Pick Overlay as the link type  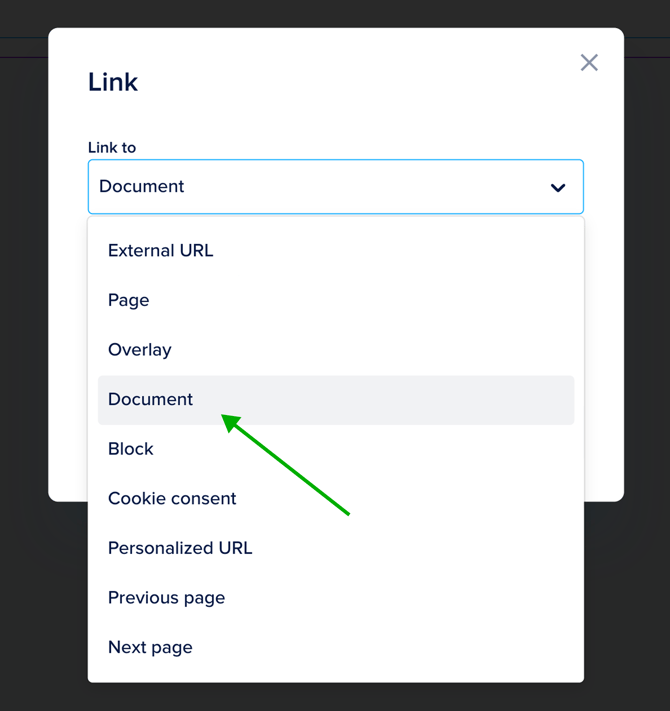(140, 350)
